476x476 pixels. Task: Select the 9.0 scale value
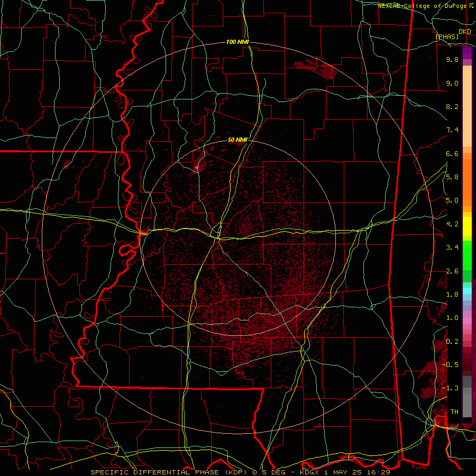(x=452, y=83)
